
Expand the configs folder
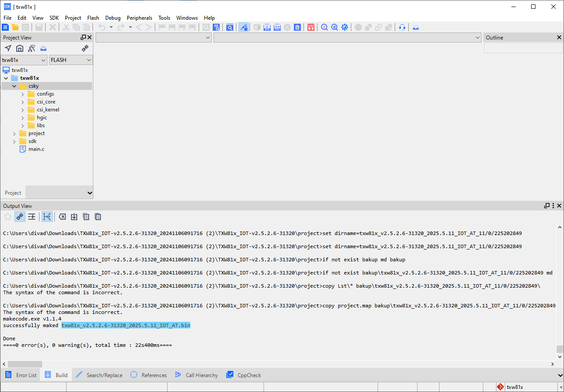point(22,94)
